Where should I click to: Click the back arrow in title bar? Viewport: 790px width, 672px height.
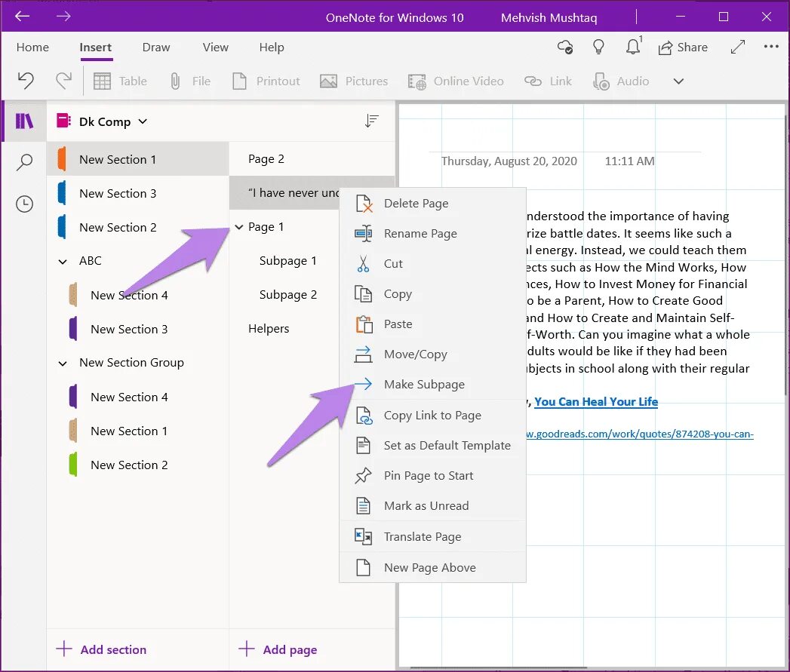pos(22,17)
